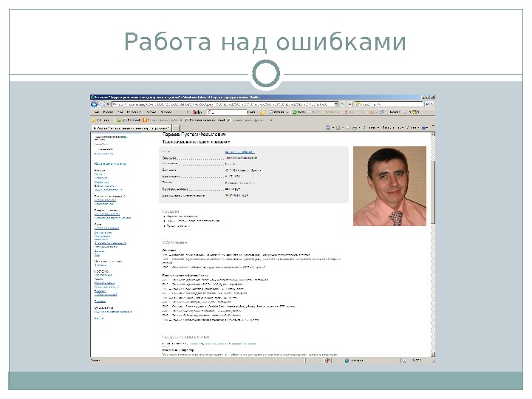Click the scrollbar down arrow
Viewport: 532px width, 399px height.
432,354
